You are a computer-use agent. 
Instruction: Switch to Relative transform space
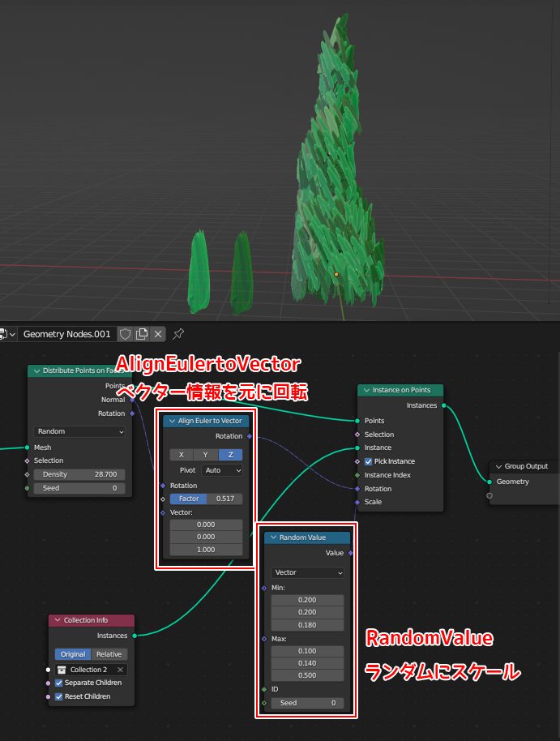[108, 654]
